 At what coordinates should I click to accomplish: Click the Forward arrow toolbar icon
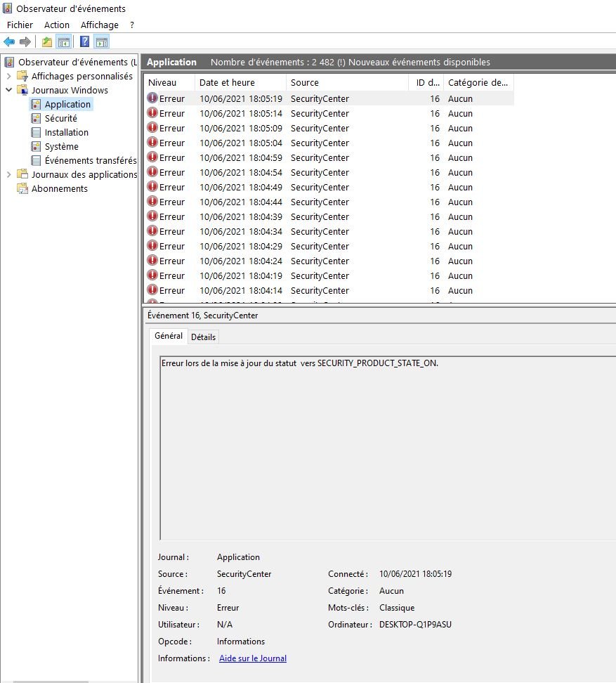25,41
